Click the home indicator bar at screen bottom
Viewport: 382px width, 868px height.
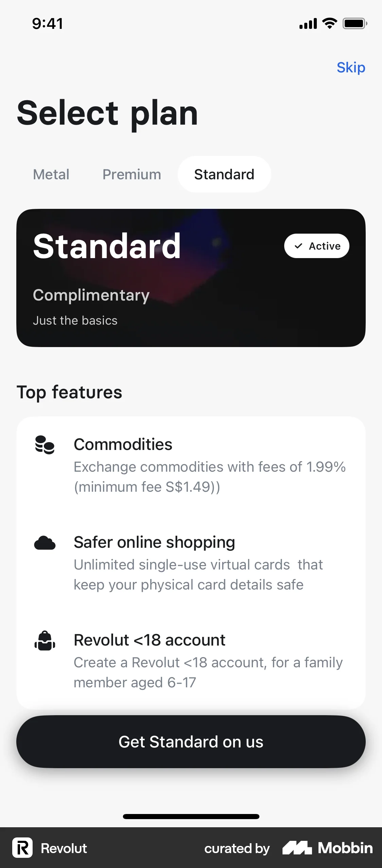coord(191,817)
